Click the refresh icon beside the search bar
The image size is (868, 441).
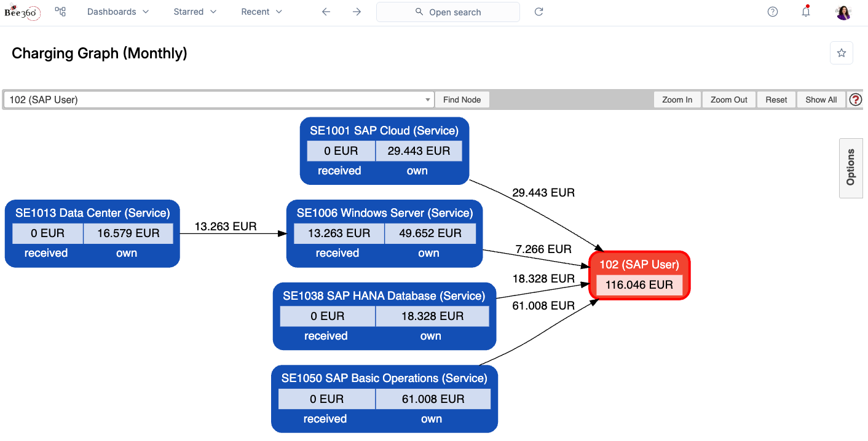(539, 12)
